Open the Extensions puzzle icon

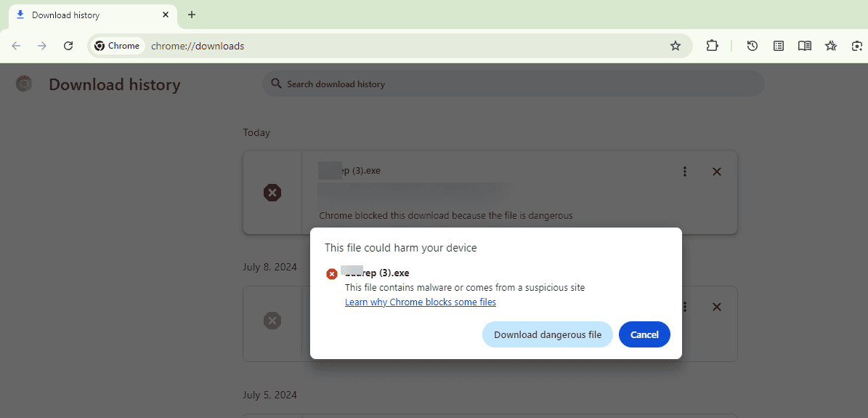(x=713, y=46)
